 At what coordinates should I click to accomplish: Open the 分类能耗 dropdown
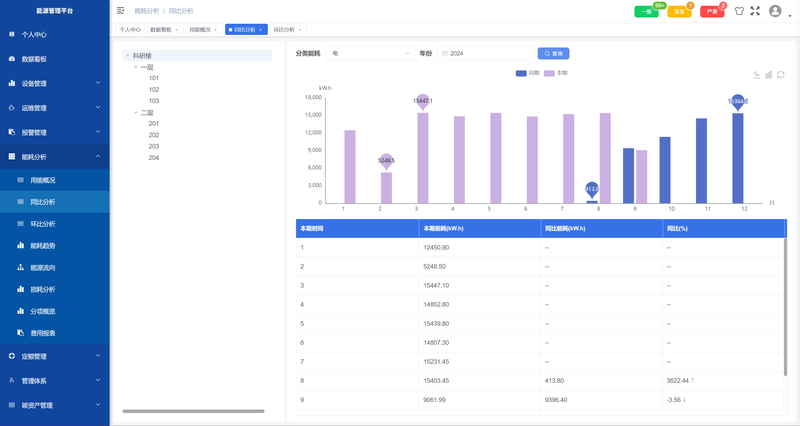370,54
